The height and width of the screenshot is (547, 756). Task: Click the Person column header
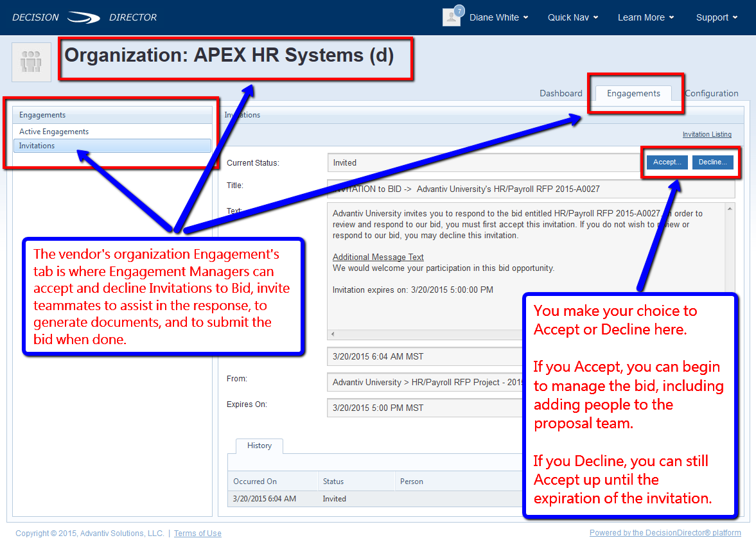click(459, 481)
